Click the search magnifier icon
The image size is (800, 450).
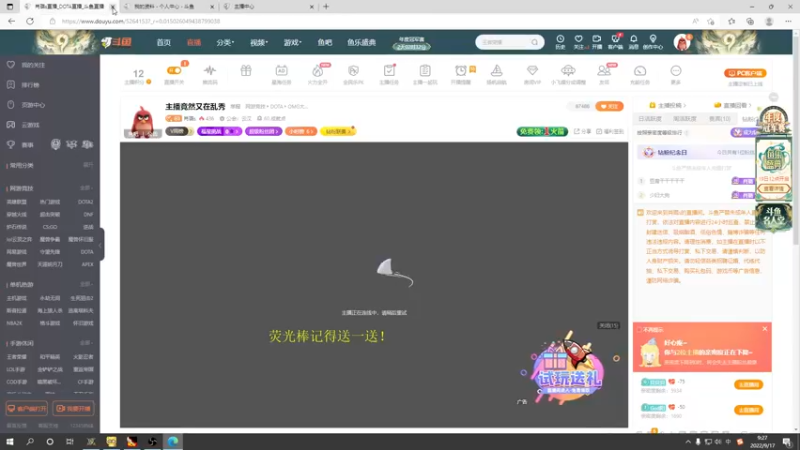coord(534,42)
